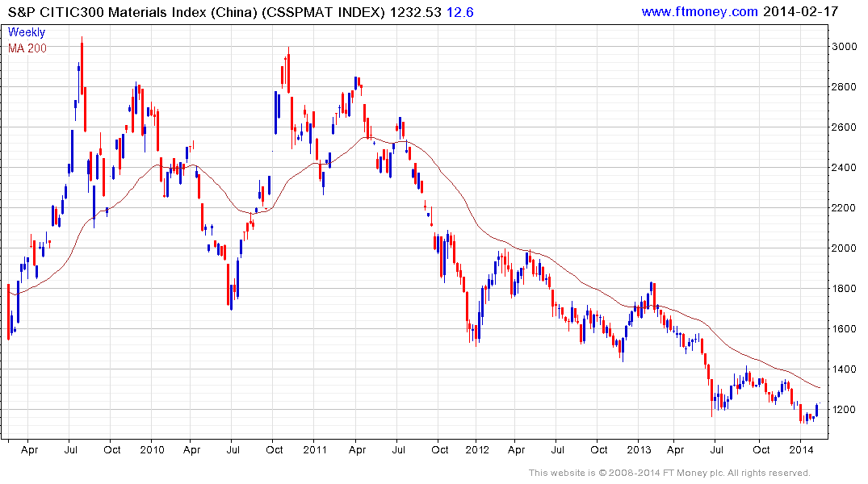Click the MA 200 legend label
Screen dimensions: 868x484
coord(27,48)
